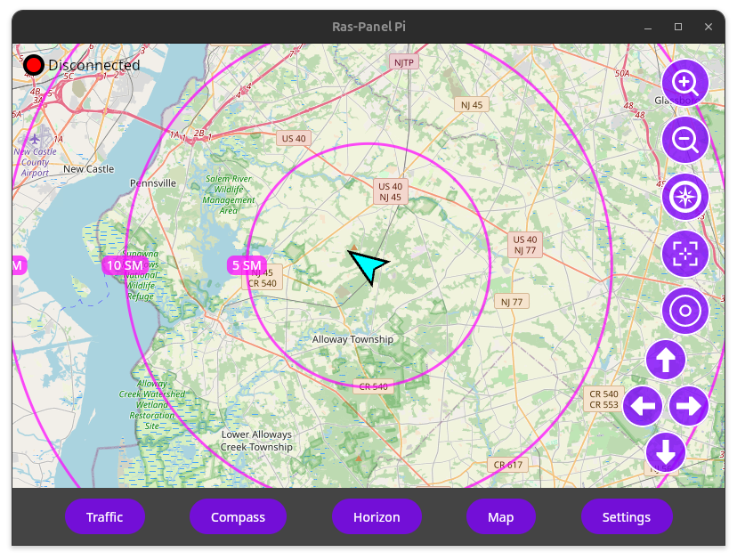Minimize the Ras-Panel Pi window
The width and height of the screenshot is (737, 560).
648,27
